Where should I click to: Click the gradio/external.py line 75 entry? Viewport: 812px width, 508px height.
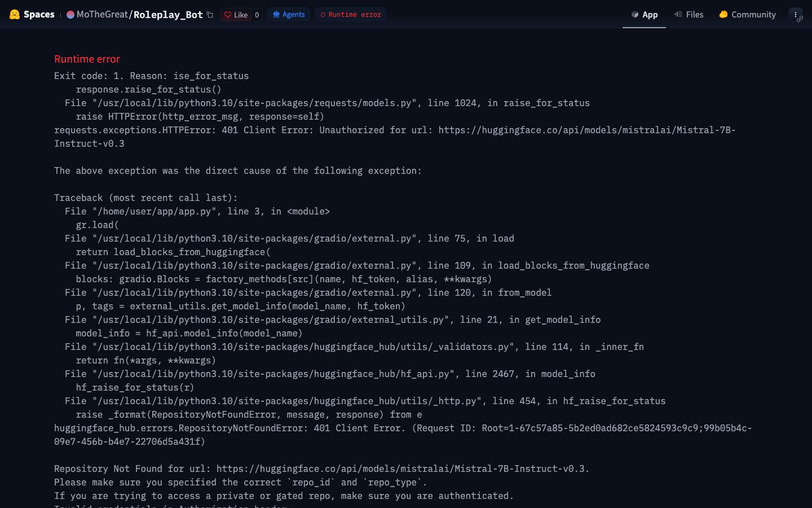pos(289,238)
